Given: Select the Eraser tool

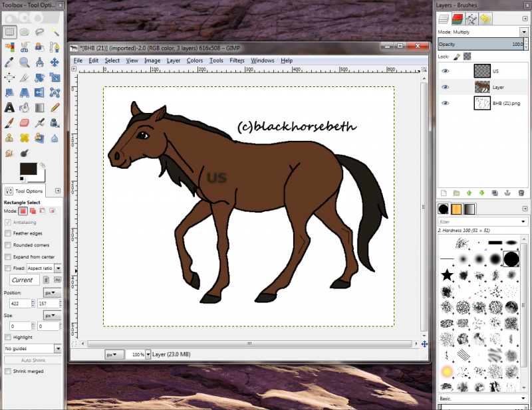Looking at the screenshot, I should coord(25,123).
